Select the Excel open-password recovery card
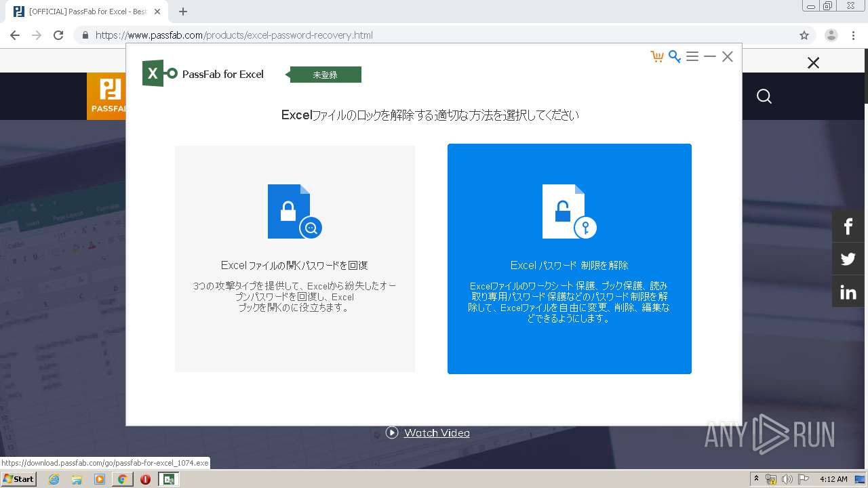This screenshot has width=868, height=488. [x=295, y=259]
